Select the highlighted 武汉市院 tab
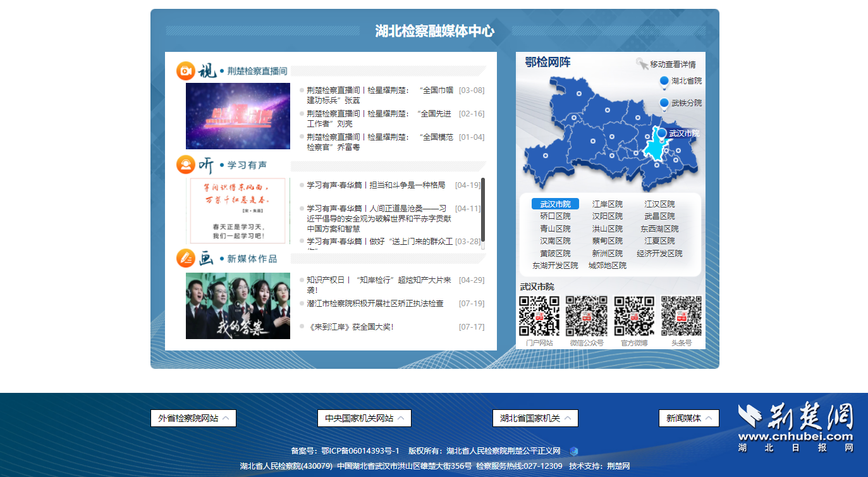Image resolution: width=868 pixels, height=477 pixels. coord(555,204)
